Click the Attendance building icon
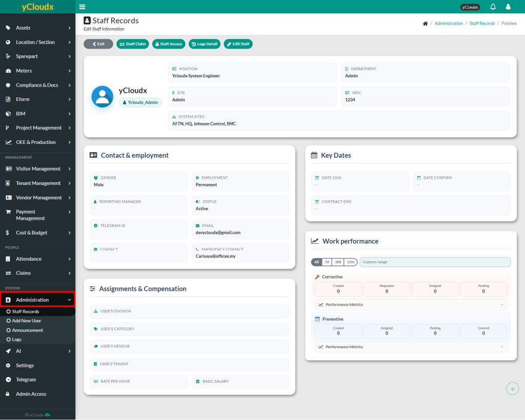525x420 pixels. (8, 259)
